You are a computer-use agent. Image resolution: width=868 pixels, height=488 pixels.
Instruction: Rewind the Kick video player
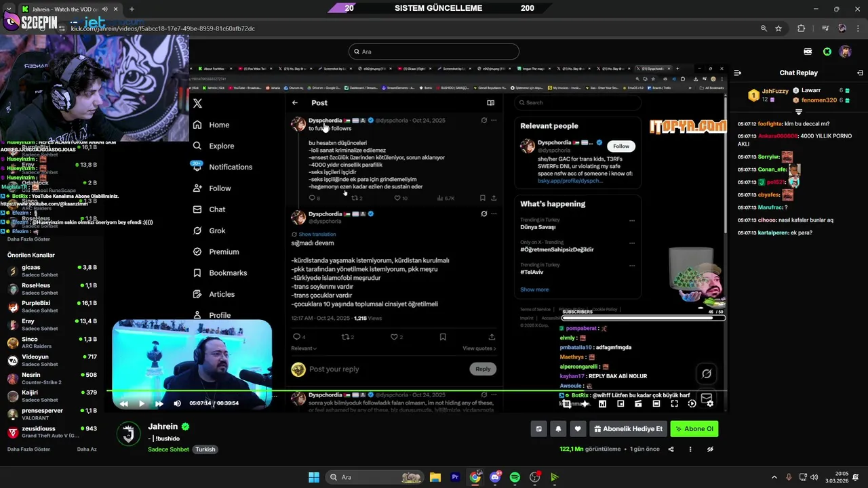click(124, 403)
